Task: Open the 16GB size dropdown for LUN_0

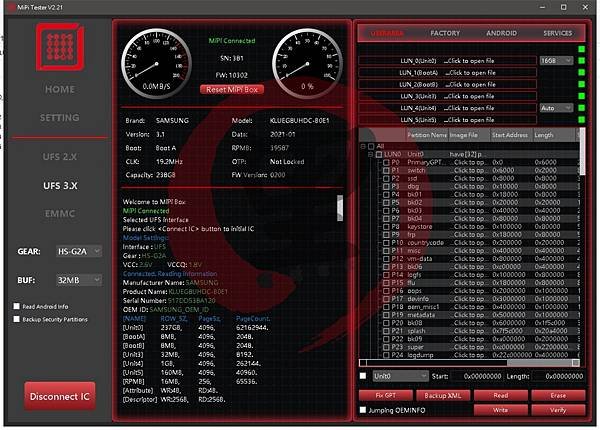Action: point(556,61)
